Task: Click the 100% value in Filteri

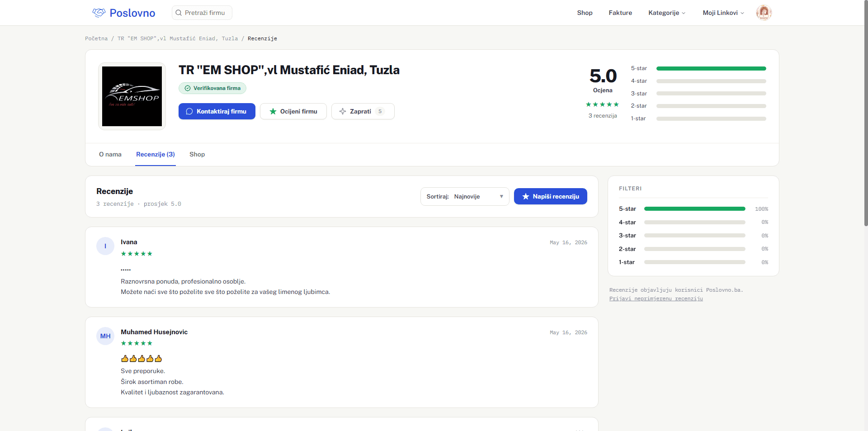Action: [761, 209]
